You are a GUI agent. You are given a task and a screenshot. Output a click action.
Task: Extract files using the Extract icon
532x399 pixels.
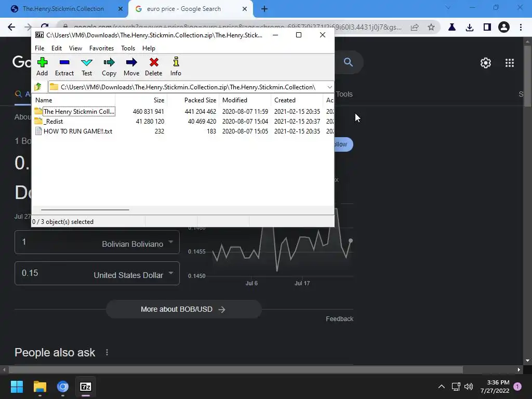[x=64, y=66]
